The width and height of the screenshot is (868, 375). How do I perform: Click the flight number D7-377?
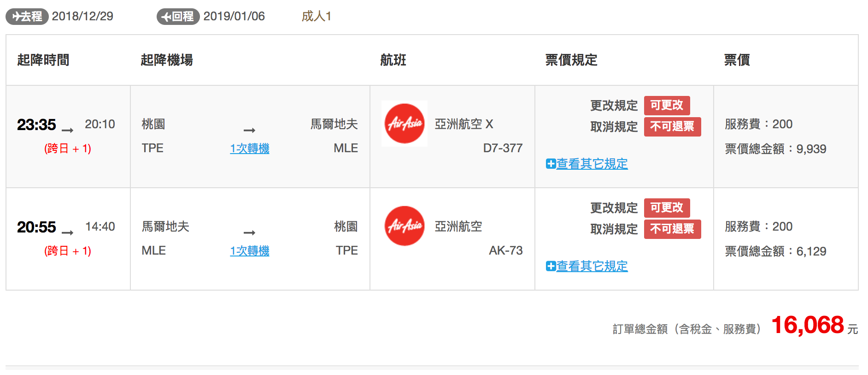(503, 148)
